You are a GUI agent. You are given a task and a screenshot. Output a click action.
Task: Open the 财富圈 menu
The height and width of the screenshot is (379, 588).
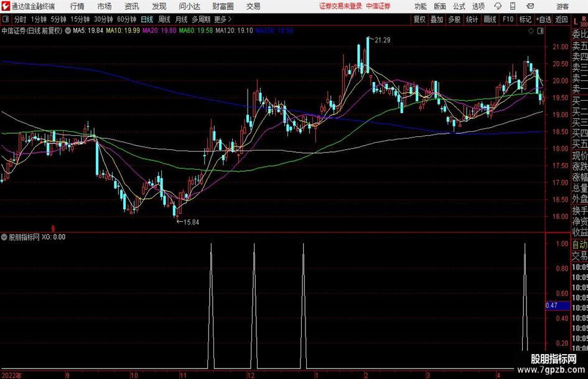click(x=223, y=6)
